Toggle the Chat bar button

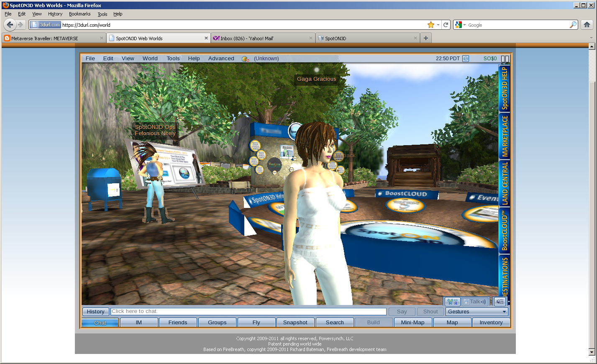pos(100,323)
